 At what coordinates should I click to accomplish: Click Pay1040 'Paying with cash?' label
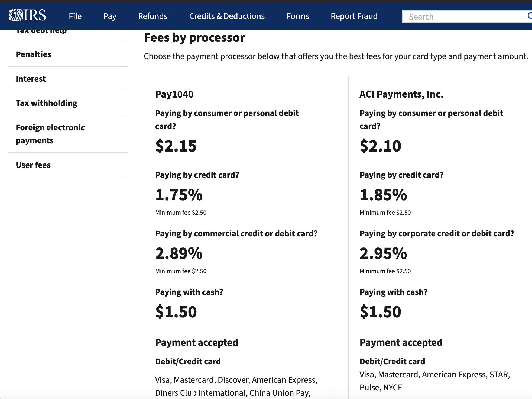(x=189, y=292)
